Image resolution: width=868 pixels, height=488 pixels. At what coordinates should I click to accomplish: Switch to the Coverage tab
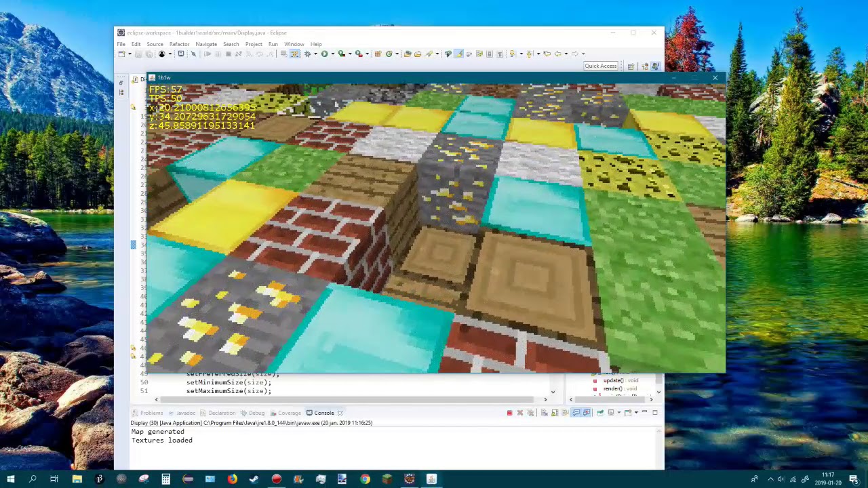click(285, 413)
